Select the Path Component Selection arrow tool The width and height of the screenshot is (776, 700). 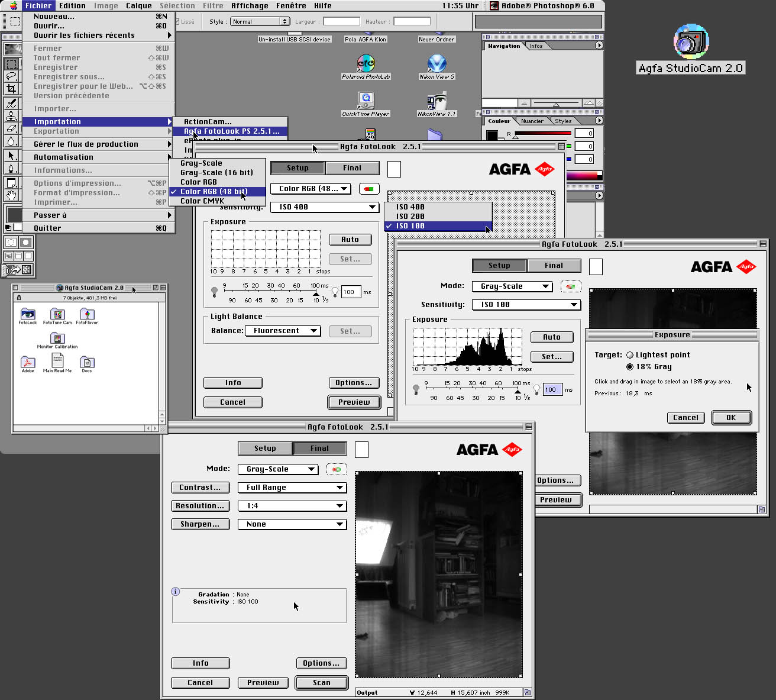point(11,156)
